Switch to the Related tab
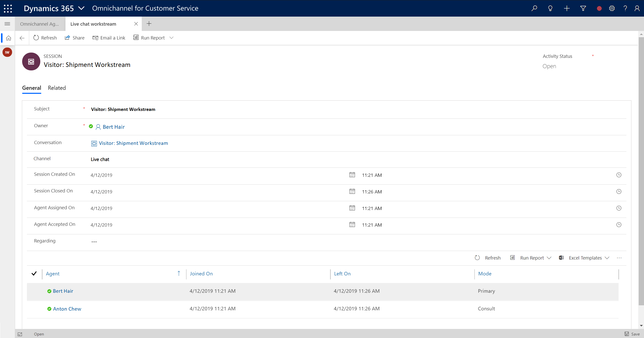Viewport: 644px width, 338px height. click(57, 88)
